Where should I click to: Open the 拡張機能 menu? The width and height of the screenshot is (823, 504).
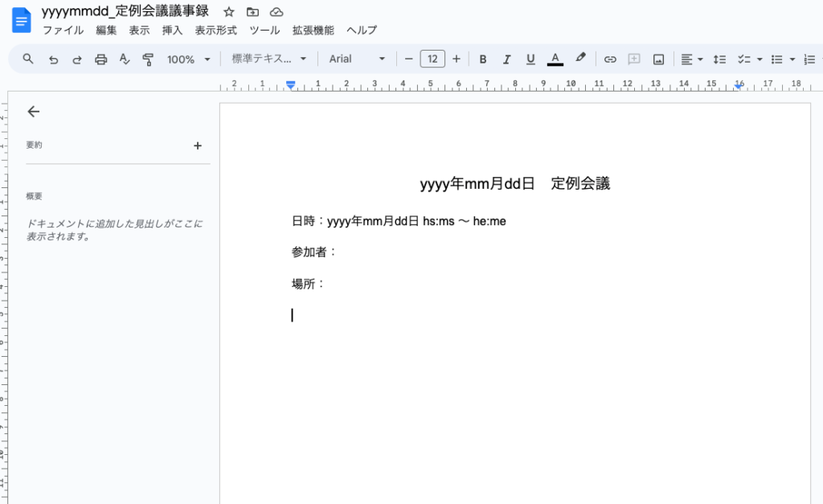point(313,31)
